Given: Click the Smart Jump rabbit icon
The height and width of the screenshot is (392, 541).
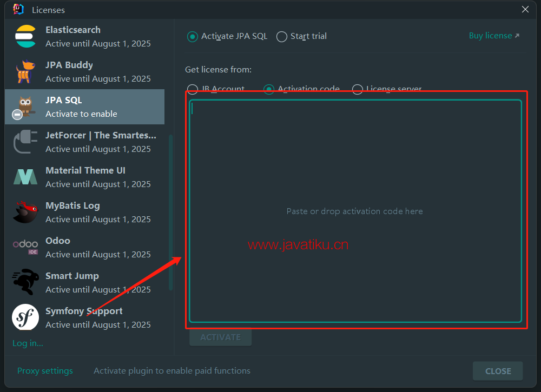Looking at the screenshot, I should tap(25, 283).
